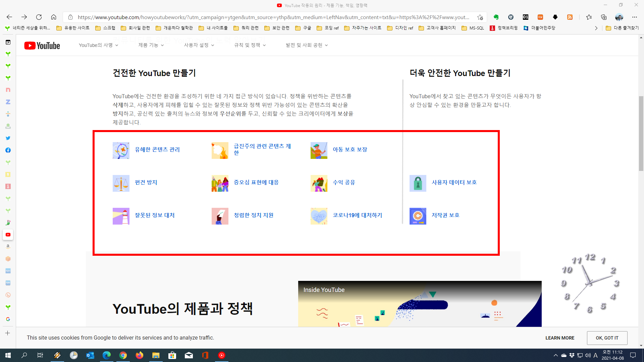This screenshot has width=644, height=362.
Task: Show hidden system tray icons
Action: click(x=556, y=355)
